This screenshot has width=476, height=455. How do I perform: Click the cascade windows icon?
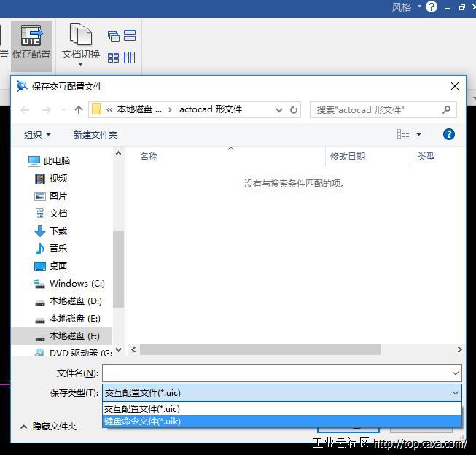click(x=113, y=36)
